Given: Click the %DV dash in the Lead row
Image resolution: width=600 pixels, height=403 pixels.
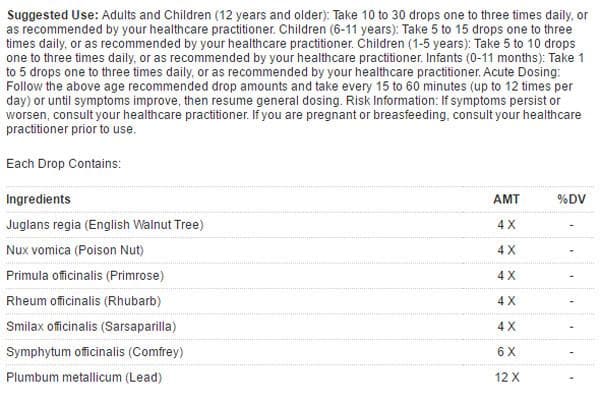Looking at the screenshot, I should (570, 377).
